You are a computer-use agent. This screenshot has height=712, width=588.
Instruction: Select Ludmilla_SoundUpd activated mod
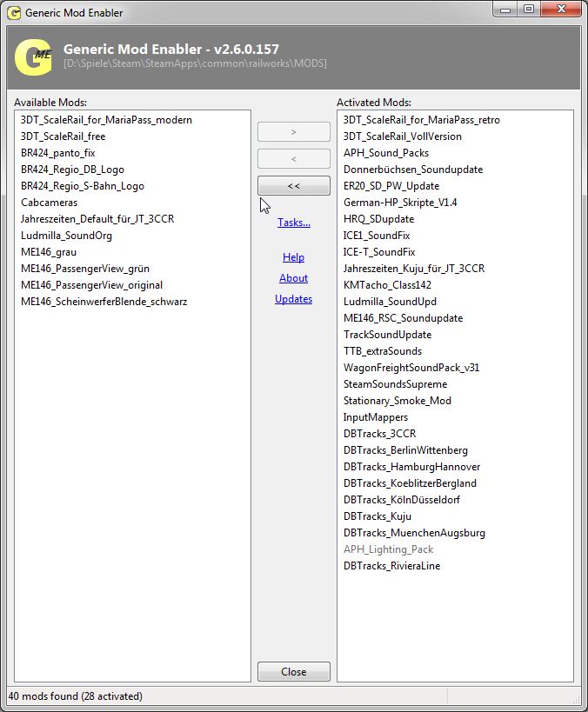(x=390, y=302)
